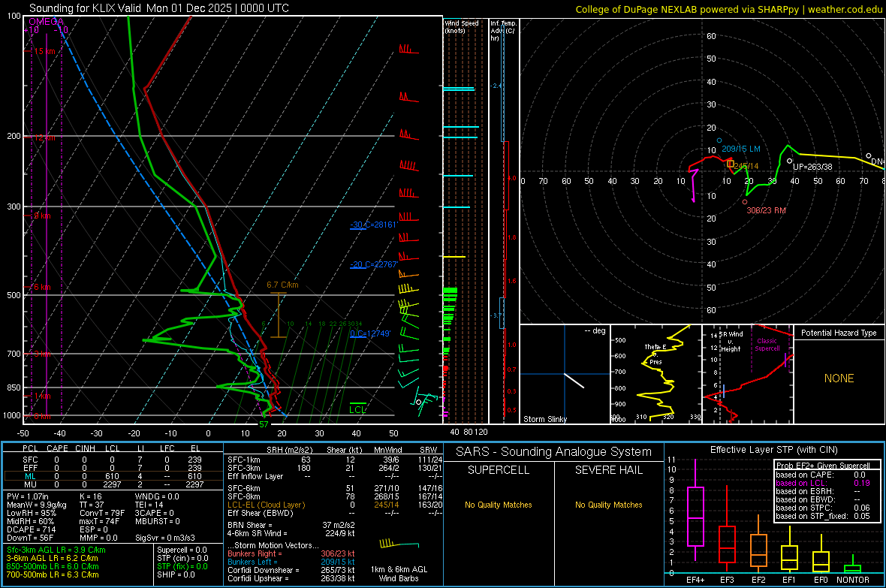886x588 pixels.
Task: Select the EF1 axis label
Action: click(x=789, y=580)
